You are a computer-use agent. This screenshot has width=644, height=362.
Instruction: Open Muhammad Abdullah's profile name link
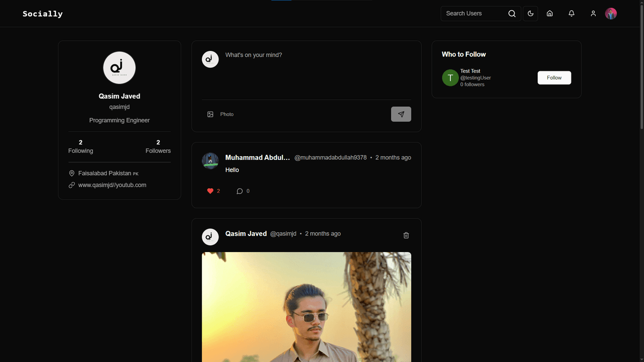pos(258,158)
